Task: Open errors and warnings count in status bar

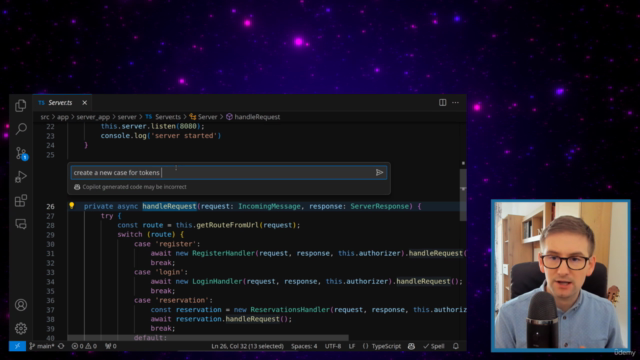Action: 84,346
